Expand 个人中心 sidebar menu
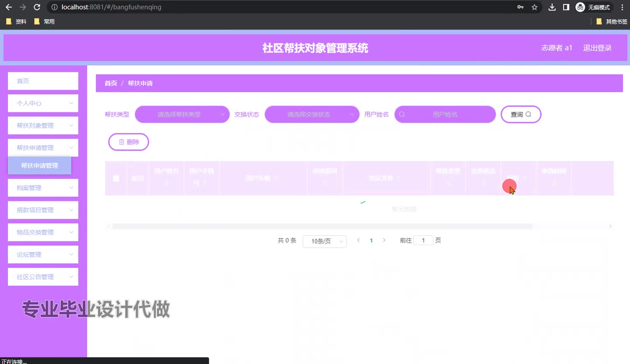Viewport: 630px width, 364px height. coord(43,103)
